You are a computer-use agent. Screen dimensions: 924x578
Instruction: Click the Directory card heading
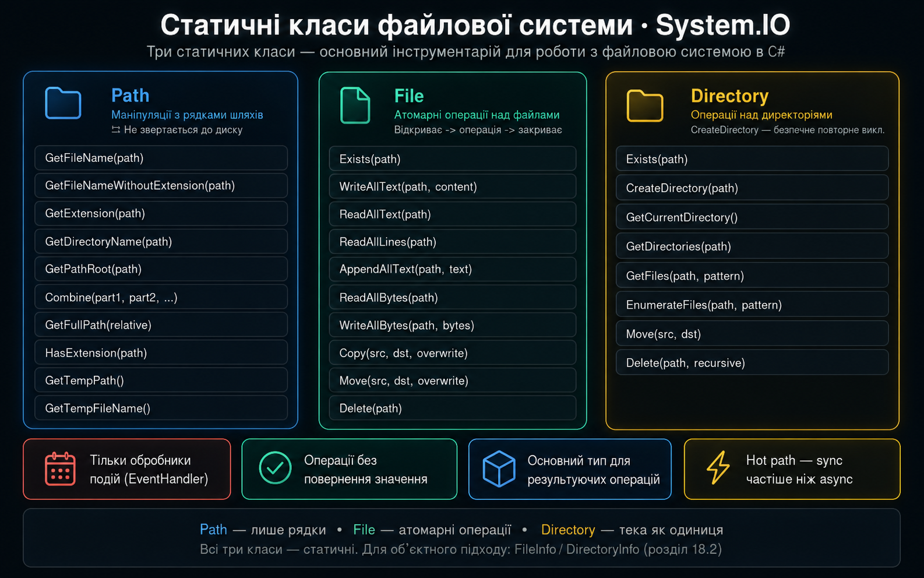coord(729,96)
